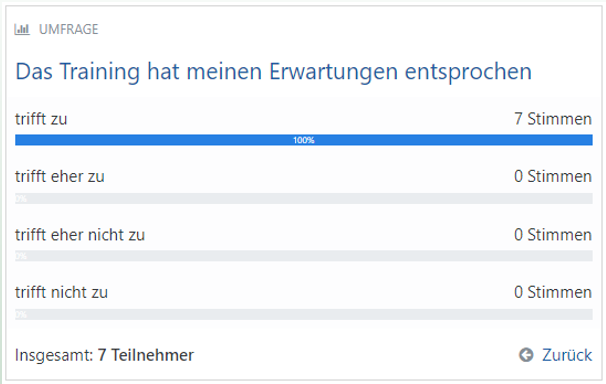Select the poll title about Erwartungen

coord(274,72)
